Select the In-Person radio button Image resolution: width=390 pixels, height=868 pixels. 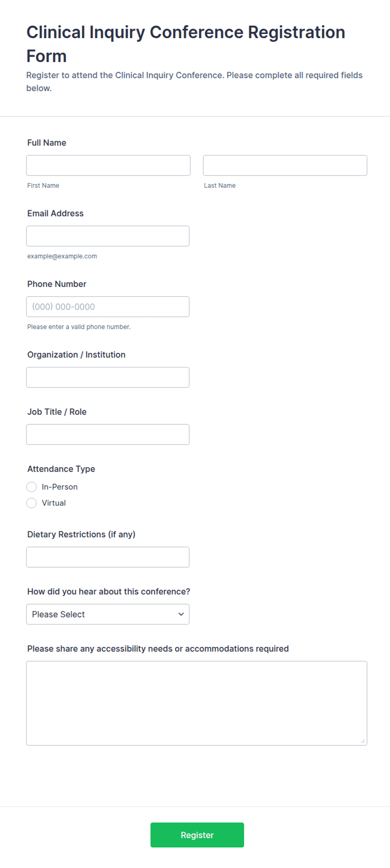point(31,487)
